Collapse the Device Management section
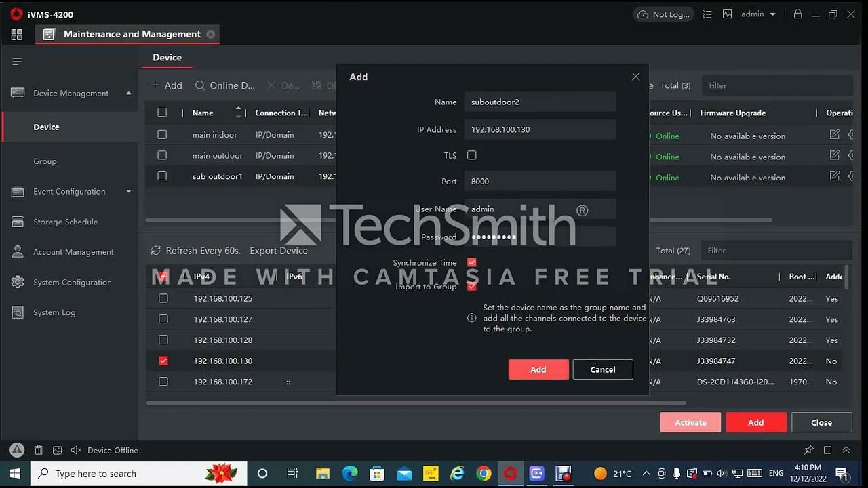Image resolution: width=868 pixels, height=488 pixels. pyautogui.click(x=129, y=93)
